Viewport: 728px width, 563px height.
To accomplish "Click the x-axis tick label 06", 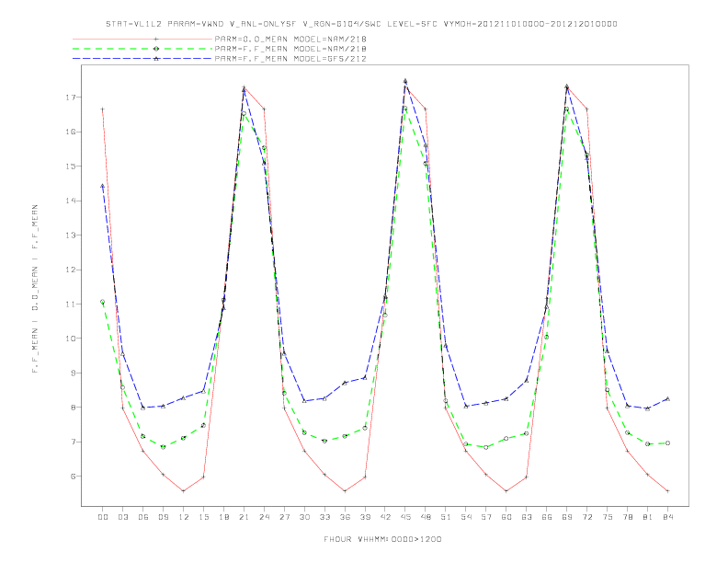I will 143,517.
